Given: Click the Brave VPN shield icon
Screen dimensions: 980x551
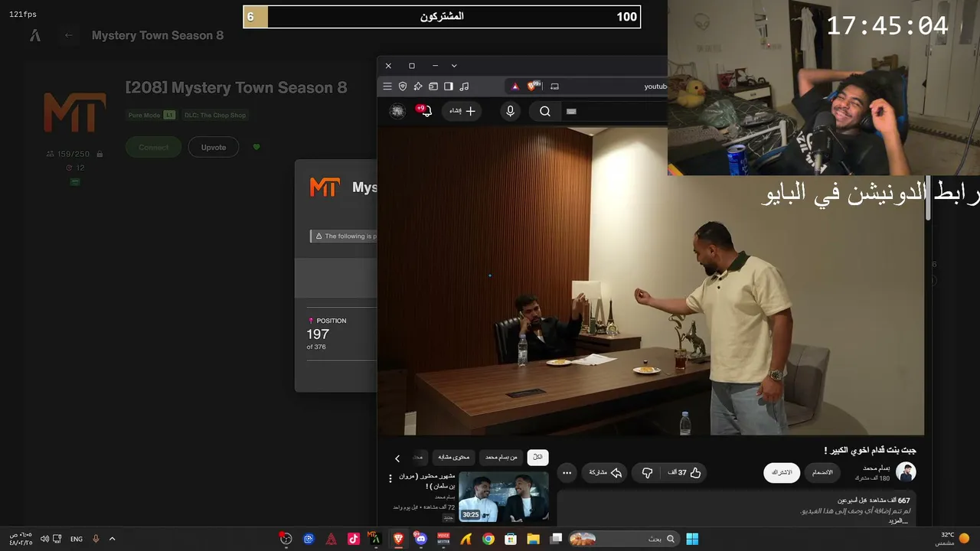Looking at the screenshot, I should (403, 86).
